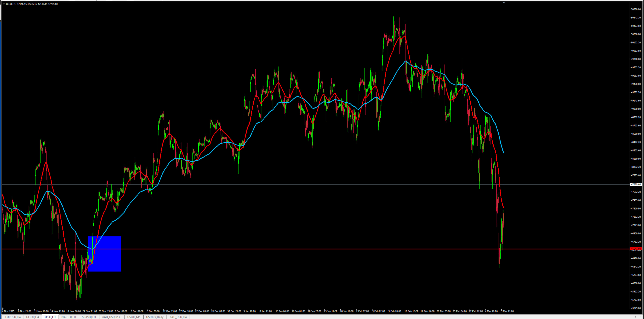Click the chart shift triangle marker at top

[503, 3]
